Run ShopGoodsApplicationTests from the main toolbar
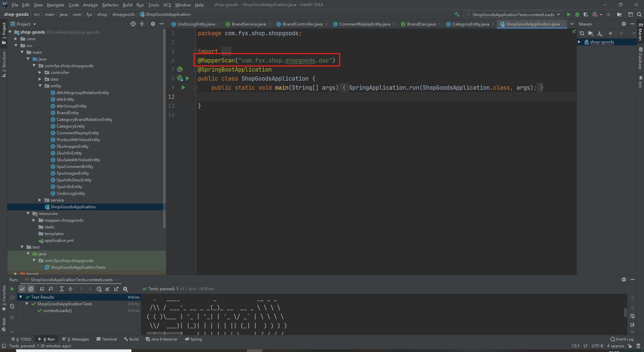Image resolution: width=644 pixels, height=352 pixels. point(569,14)
